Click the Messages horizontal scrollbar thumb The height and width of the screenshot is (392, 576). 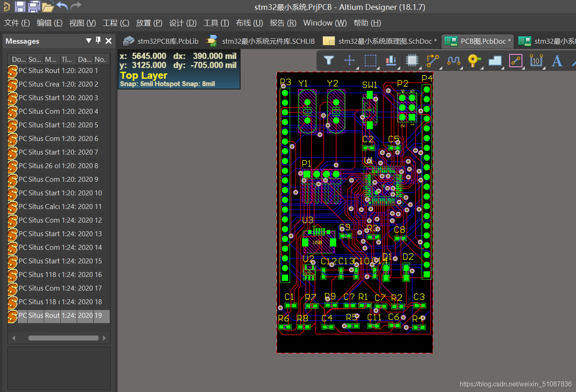(63, 338)
